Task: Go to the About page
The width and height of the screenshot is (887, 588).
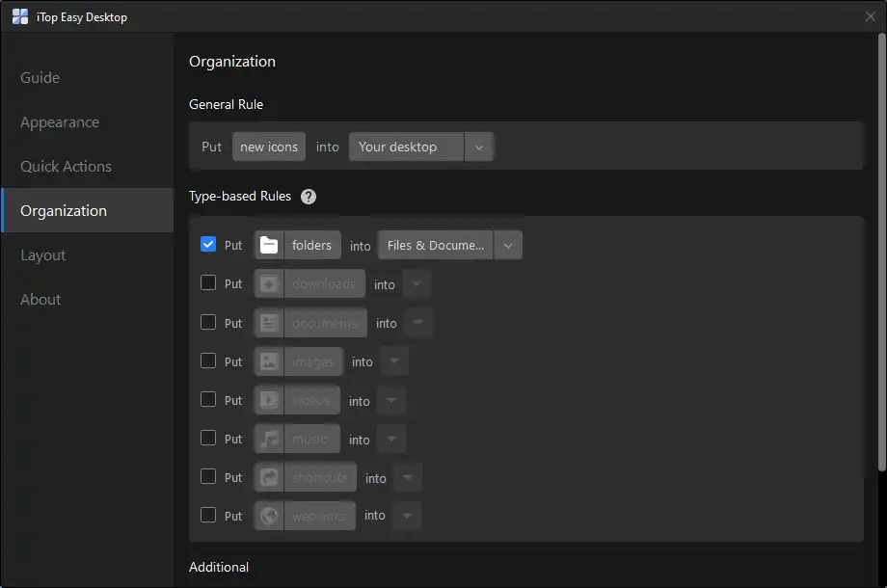Action: tap(40, 300)
